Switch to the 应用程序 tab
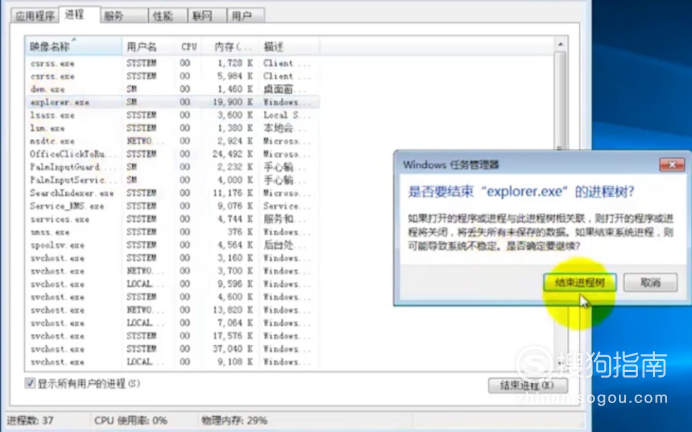Image resolution: width=692 pixels, height=432 pixels. [34, 16]
